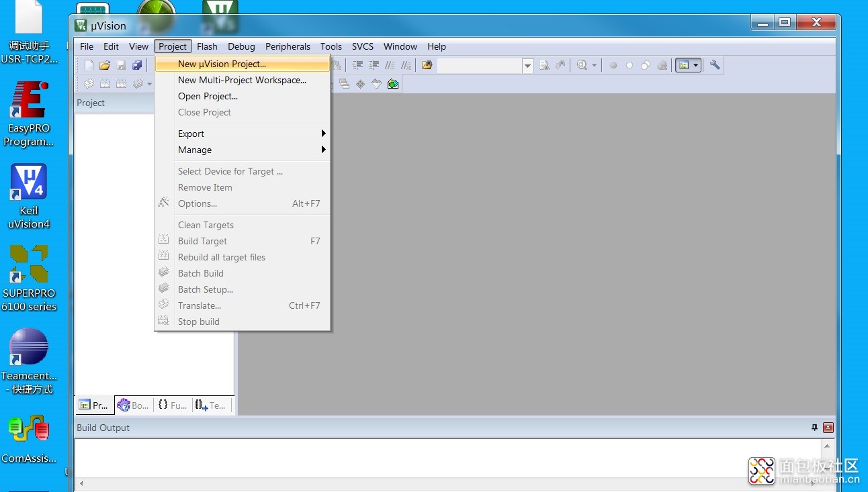
Task: Close the Build Output panel
Action: pos(828,428)
